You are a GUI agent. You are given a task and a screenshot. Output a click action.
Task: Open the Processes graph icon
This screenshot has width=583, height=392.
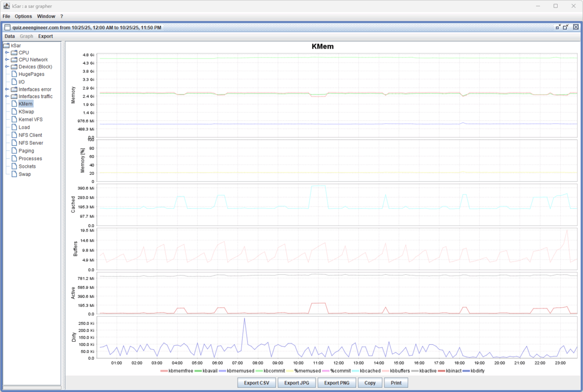(14, 158)
